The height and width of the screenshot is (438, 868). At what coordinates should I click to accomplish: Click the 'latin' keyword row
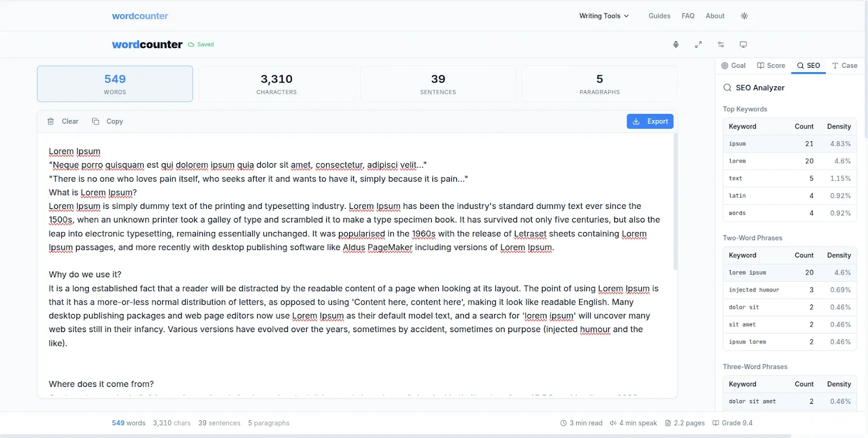[789, 196]
